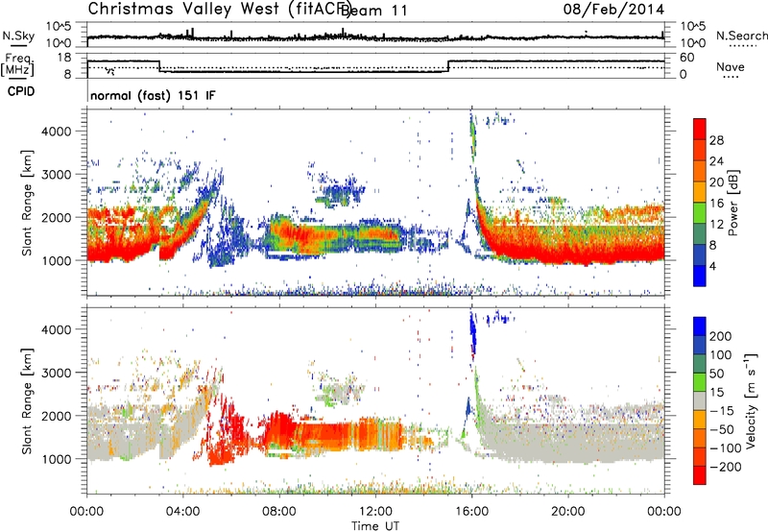Viewport: 768px width, 532px height.
Task: Click the '10^5' label on left noise axis
Action: tap(59, 27)
